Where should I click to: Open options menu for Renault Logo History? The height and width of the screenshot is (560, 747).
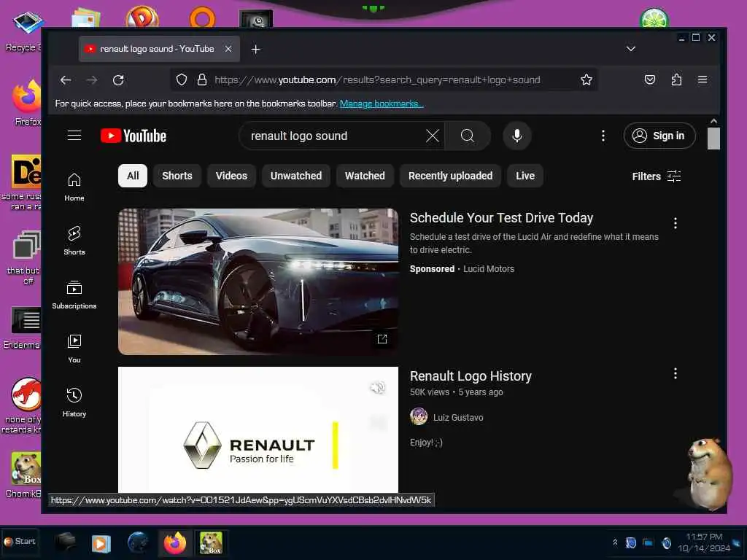click(x=675, y=374)
